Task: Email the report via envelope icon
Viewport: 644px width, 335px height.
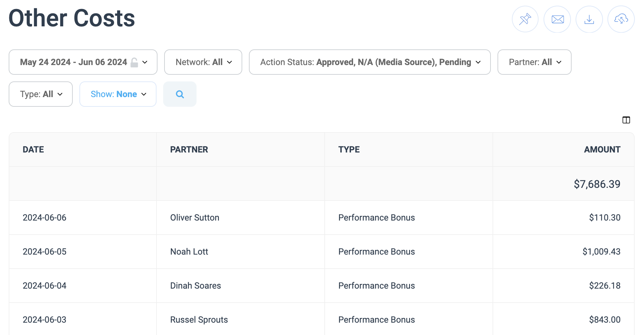Action: point(557,19)
